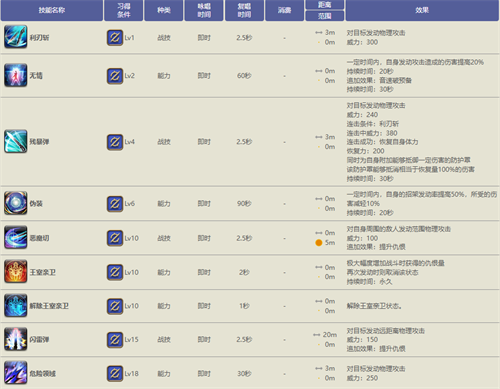Click the 利刃斩 skill icon

(15, 37)
